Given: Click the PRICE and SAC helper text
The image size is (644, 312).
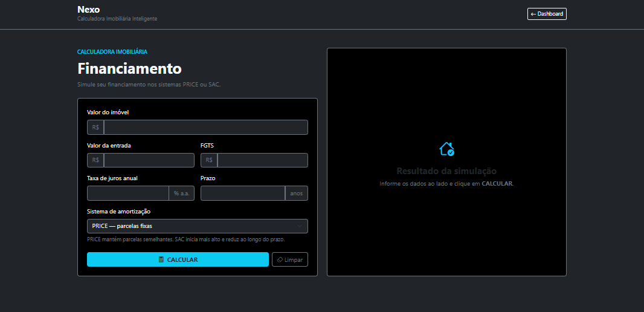Looking at the screenshot, I should click(x=185, y=239).
